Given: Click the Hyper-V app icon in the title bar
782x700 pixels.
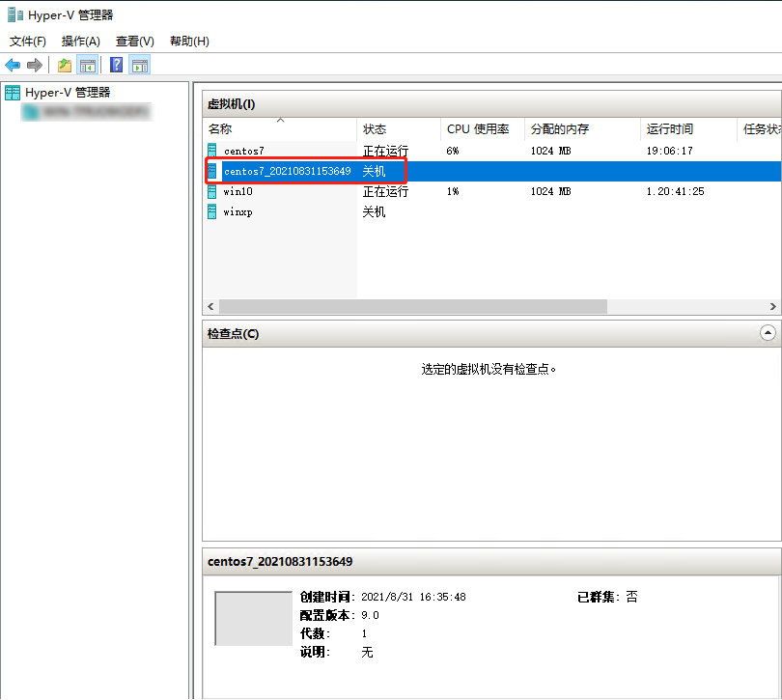Looking at the screenshot, I should [x=15, y=15].
